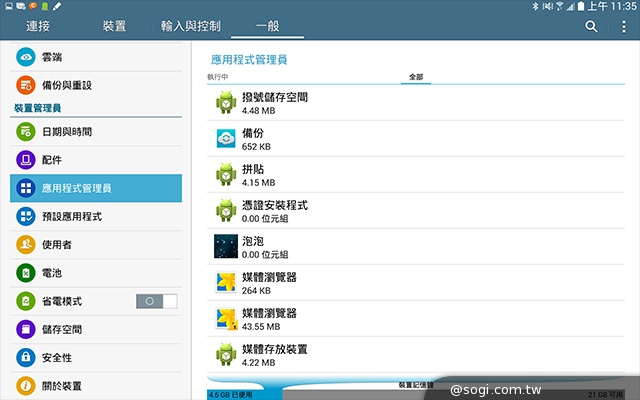The image size is (640, 400).
Task: Tap the 電池 battery icon
Action: coord(26,273)
